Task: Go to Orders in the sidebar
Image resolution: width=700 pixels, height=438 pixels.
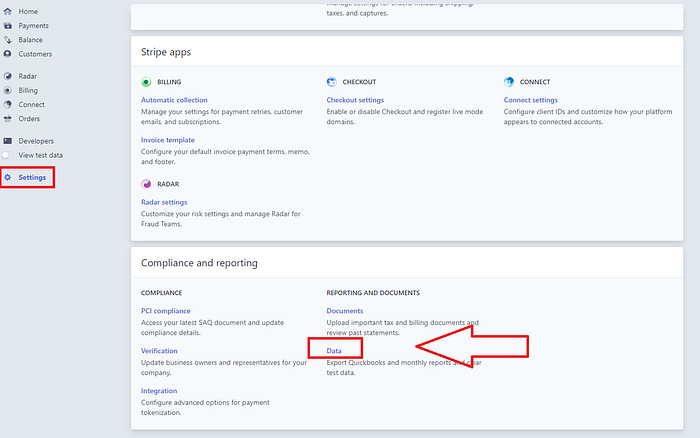Action: point(29,119)
